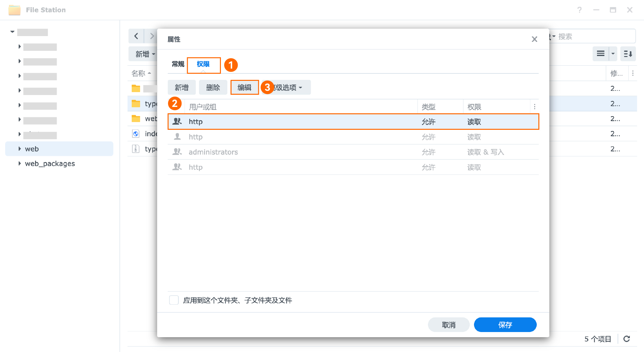Click the file list column menu dots
The height and width of the screenshot is (352, 644).
point(633,73)
